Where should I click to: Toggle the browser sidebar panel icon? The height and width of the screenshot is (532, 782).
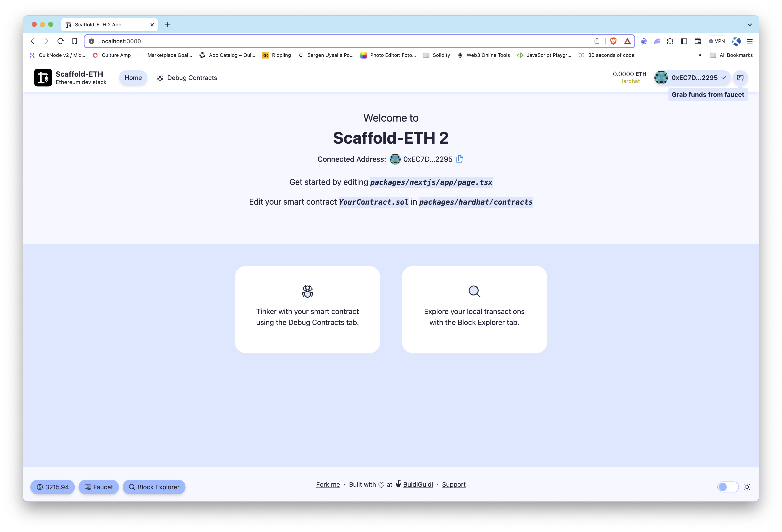pos(684,41)
